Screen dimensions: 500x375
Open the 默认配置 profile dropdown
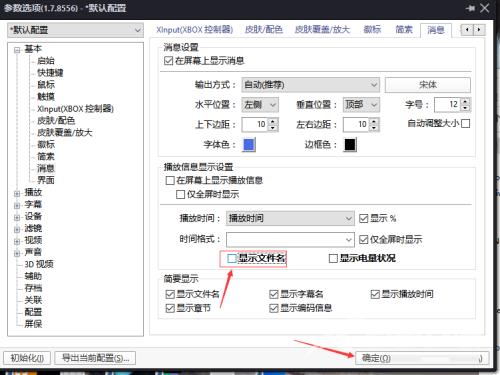[76, 30]
